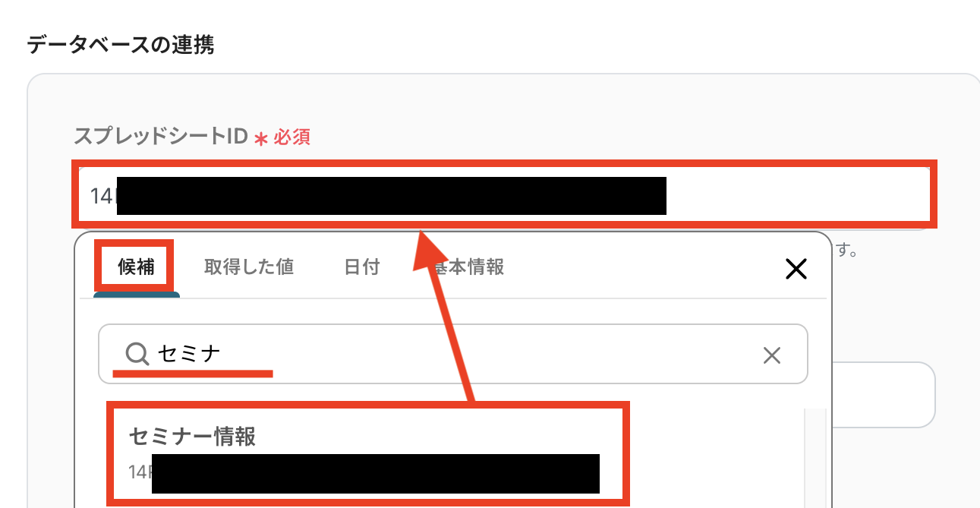This screenshot has width=980, height=508.
Task: Click the blue indicator under 候補 tab
Action: click(137, 295)
